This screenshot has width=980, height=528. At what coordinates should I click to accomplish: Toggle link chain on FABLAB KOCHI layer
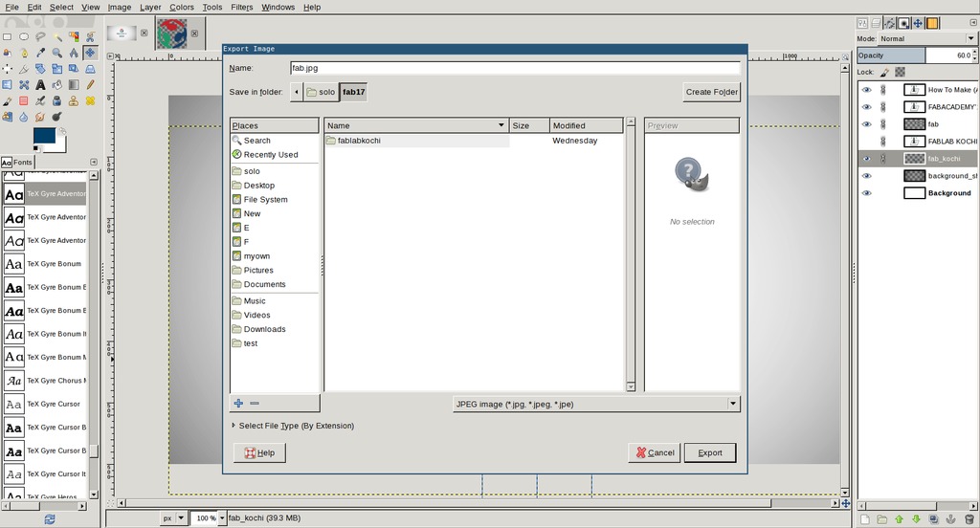tap(883, 142)
